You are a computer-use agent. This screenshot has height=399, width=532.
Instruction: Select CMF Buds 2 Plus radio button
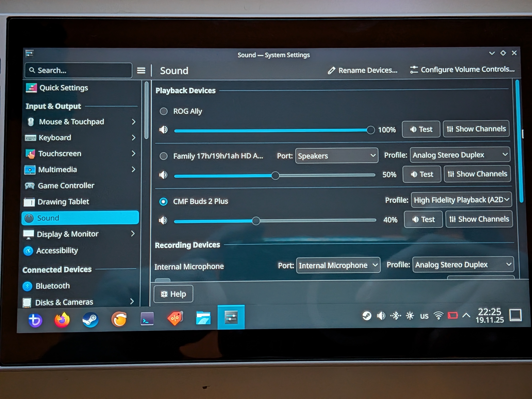click(x=164, y=201)
